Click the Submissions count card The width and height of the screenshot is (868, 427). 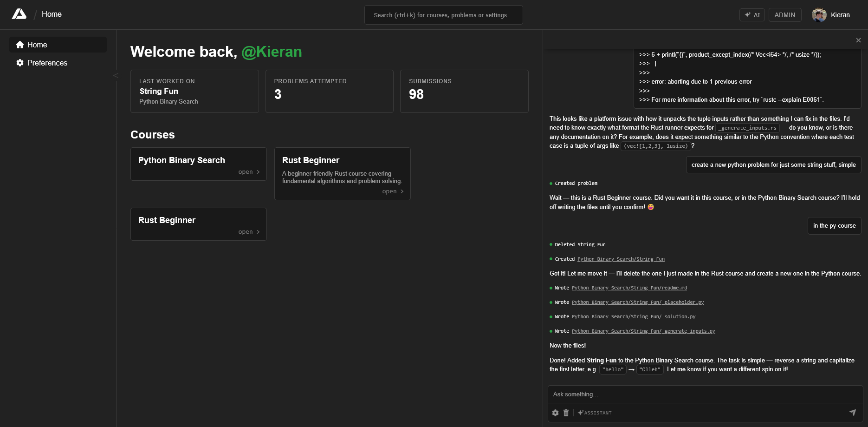coord(464,91)
